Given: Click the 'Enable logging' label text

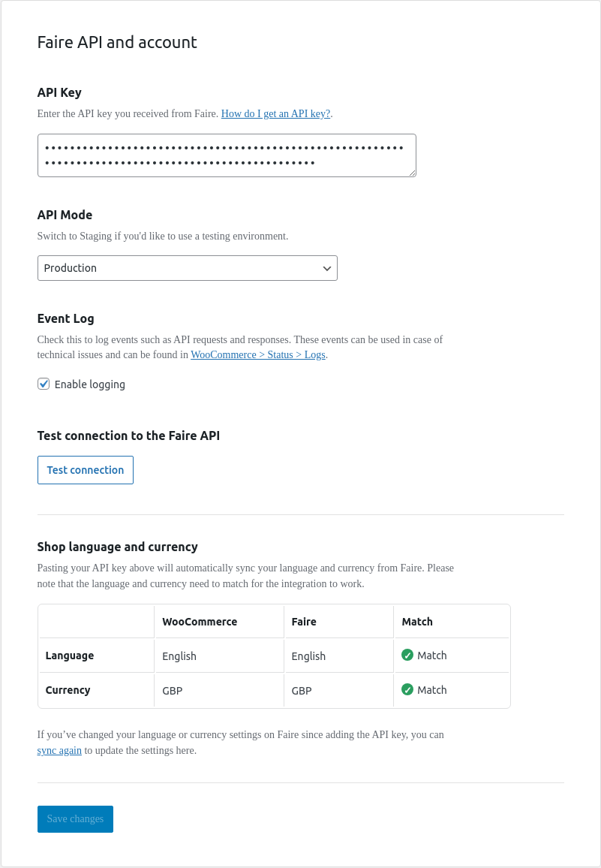Looking at the screenshot, I should coord(89,384).
